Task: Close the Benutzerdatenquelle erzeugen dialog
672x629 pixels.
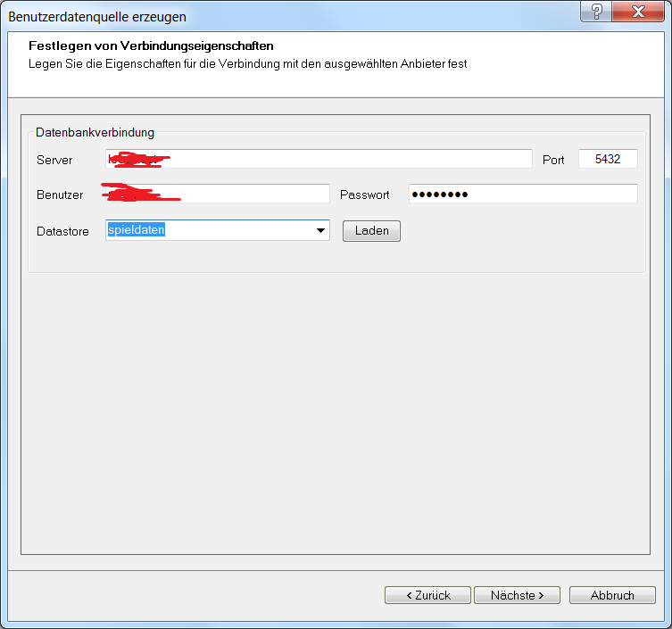Action: click(x=638, y=11)
